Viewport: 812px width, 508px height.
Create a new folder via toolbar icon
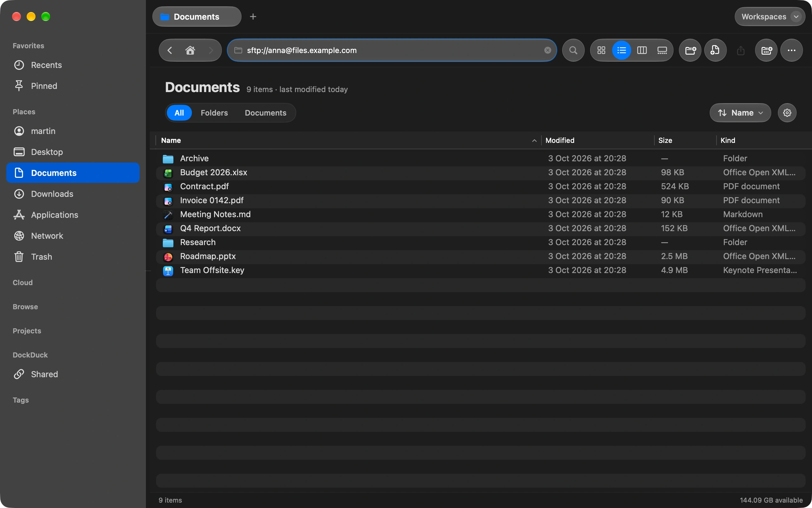(x=690, y=50)
